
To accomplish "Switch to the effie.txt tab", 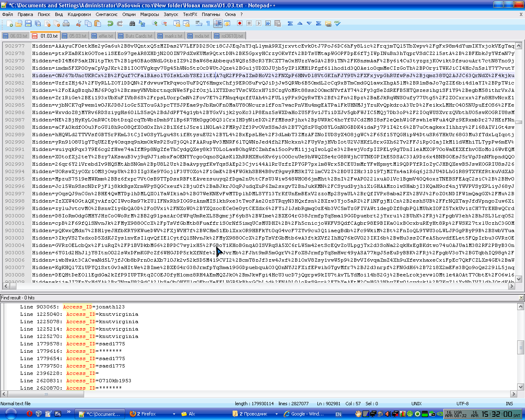I will 103,36.
